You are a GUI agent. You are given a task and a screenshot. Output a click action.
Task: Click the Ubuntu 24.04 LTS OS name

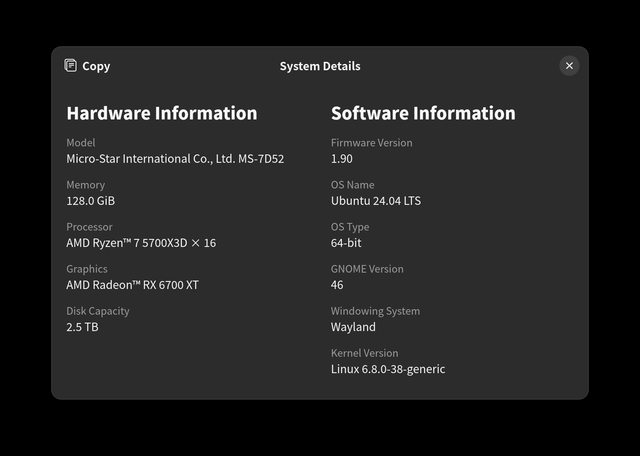pyautogui.click(x=376, y=201)
